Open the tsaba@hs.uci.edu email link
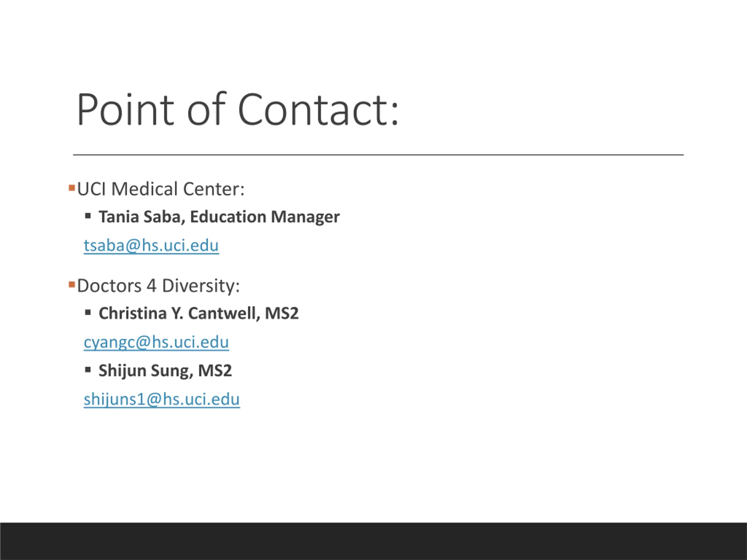Image resolution: width=747 pixels, height=560 pixels. (151, 245)
